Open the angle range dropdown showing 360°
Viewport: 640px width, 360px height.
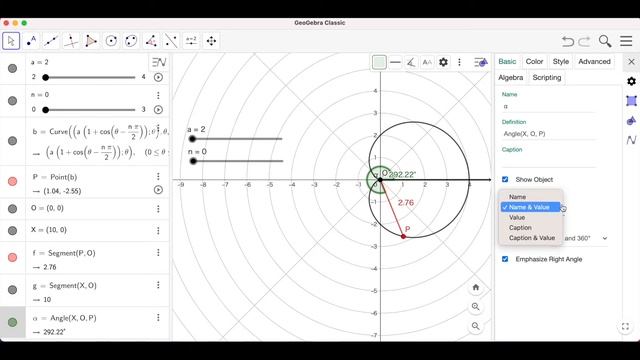586,238
